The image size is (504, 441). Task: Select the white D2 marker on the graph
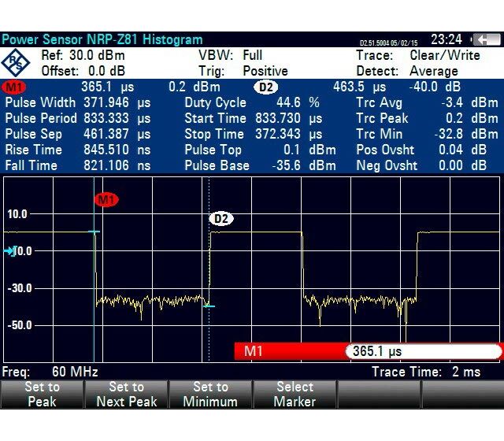[220, 218]
